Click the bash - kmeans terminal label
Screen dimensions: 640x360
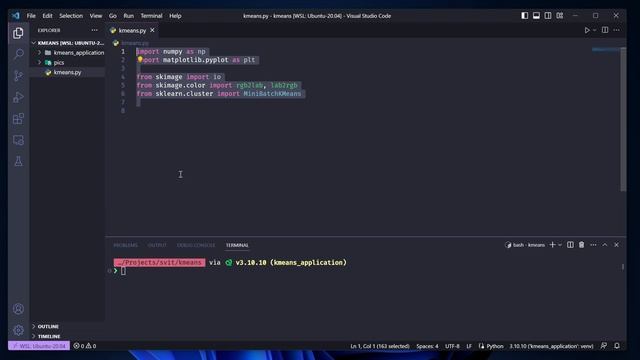click(525, 245)
